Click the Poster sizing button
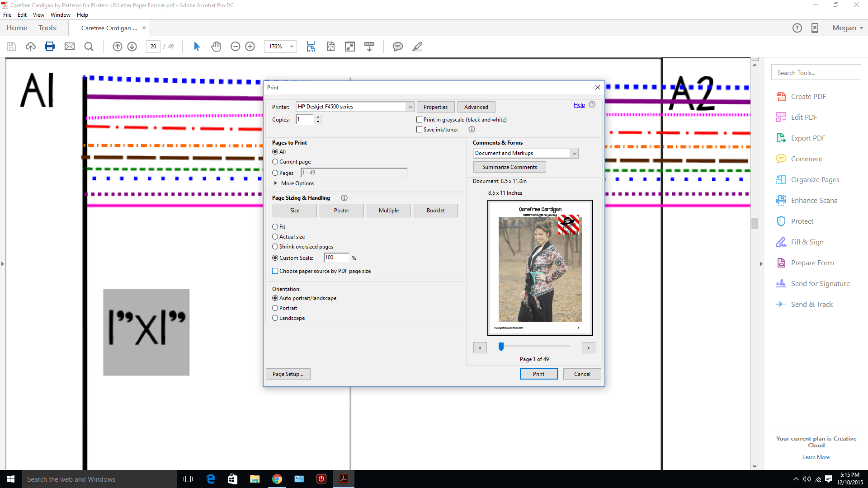868x488 pixels. click(341, 211)
